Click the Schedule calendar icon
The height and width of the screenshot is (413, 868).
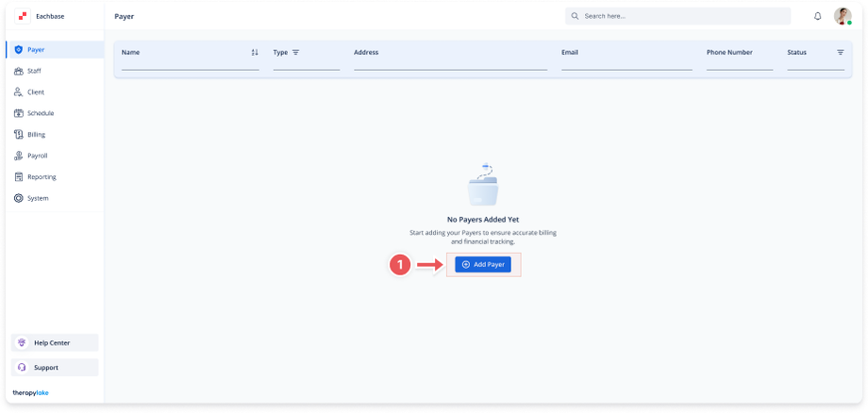coord(18,113)
